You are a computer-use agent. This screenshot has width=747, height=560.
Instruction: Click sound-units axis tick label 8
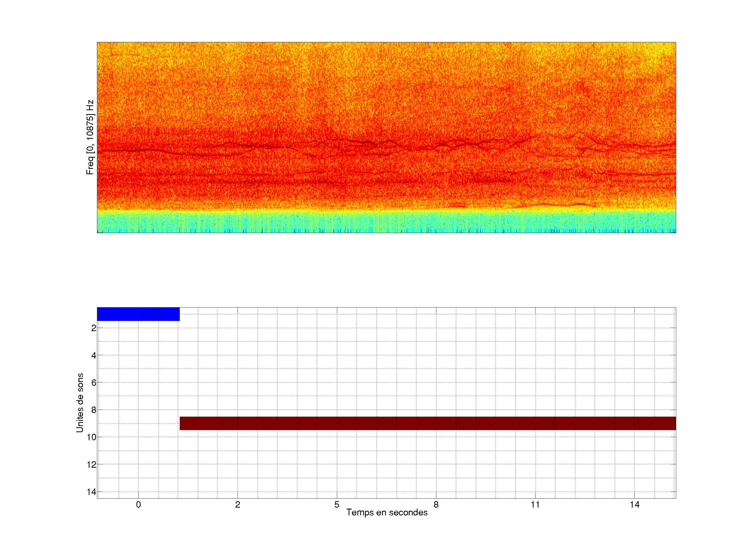point(94,410)
